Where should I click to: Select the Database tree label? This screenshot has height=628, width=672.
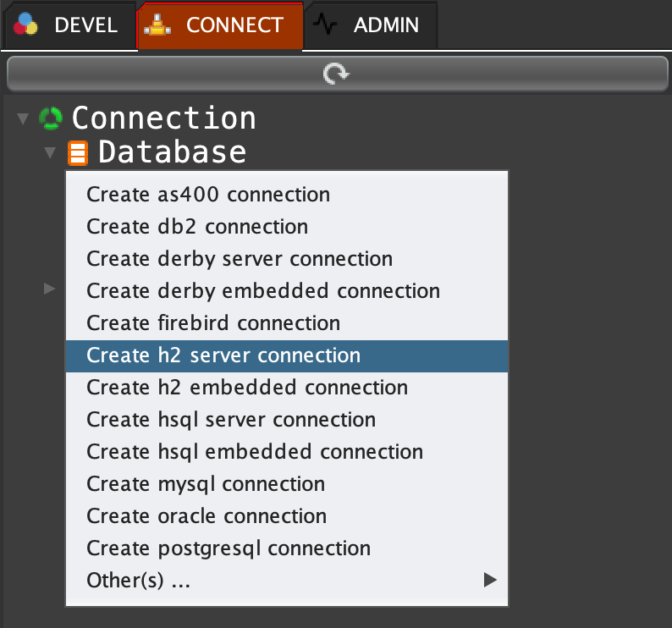coord(172,152)
